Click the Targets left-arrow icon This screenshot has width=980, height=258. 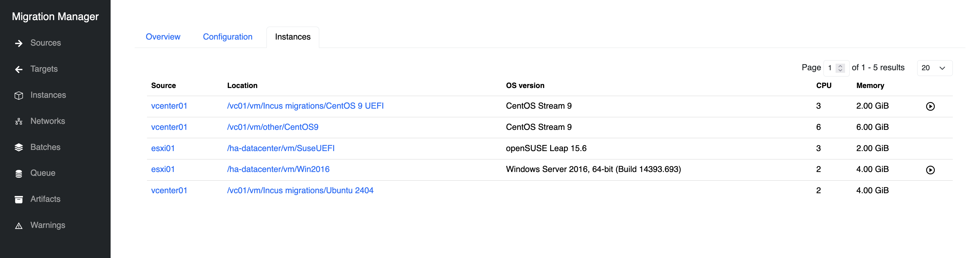(x=19, y=69)
